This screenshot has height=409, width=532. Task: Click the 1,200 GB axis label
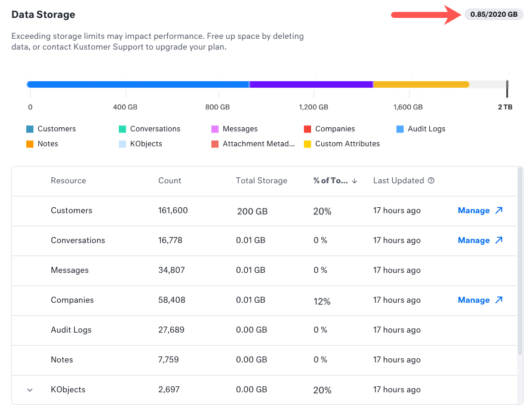(x=313, y=107)
